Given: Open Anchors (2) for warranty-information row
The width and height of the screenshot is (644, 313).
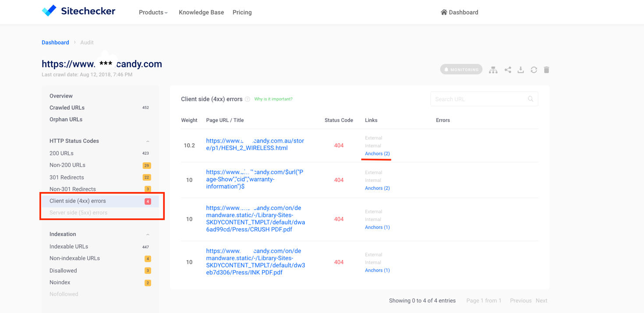Looking at the screenshot, I should [x=377, y=189].
